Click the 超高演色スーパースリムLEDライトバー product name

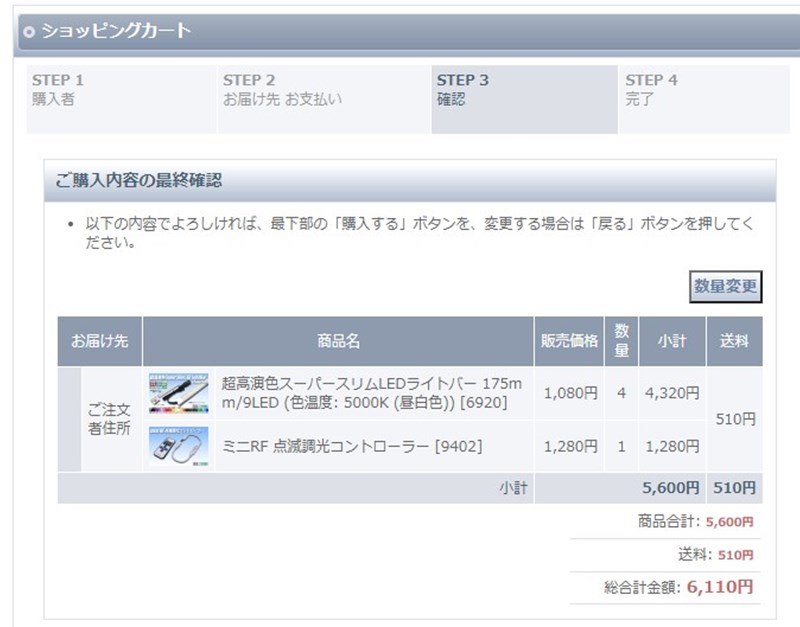click(x=371, y=393)
